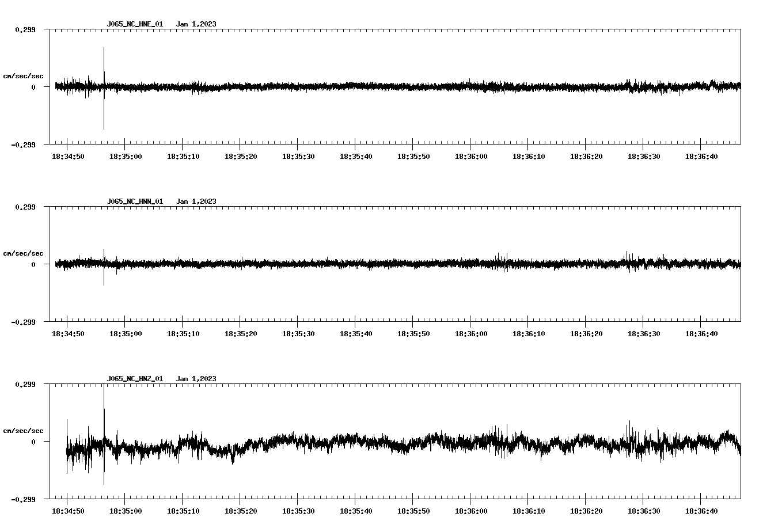Image resolution: width=782 pixels, height=532 pixels.
Task: Click the 0.299 amplitude label on top plot
Action: tap(25, 29)
